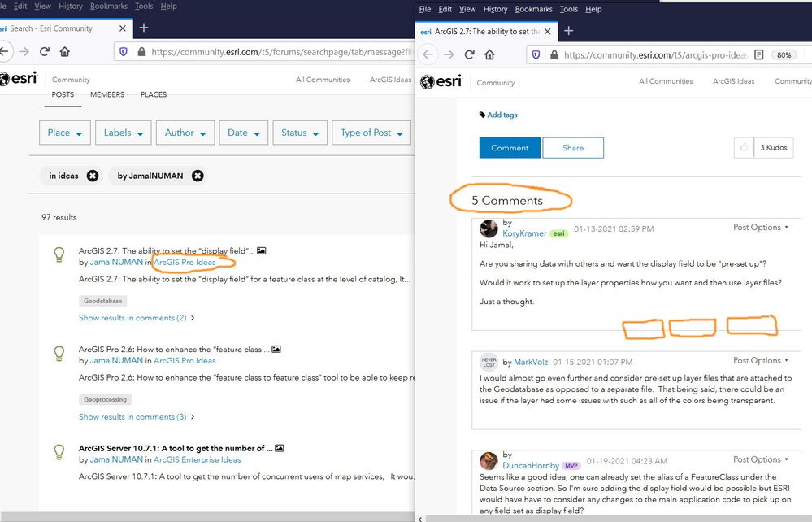Click the blue Comment button
Screen dimensions: 812x522
[510, 148]
